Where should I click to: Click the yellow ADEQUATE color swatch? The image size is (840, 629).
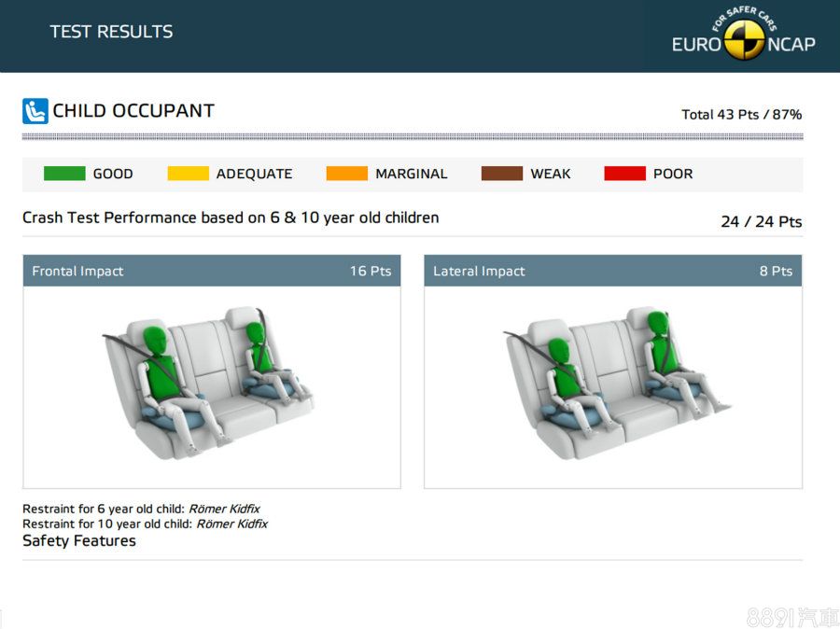[188, 174]
